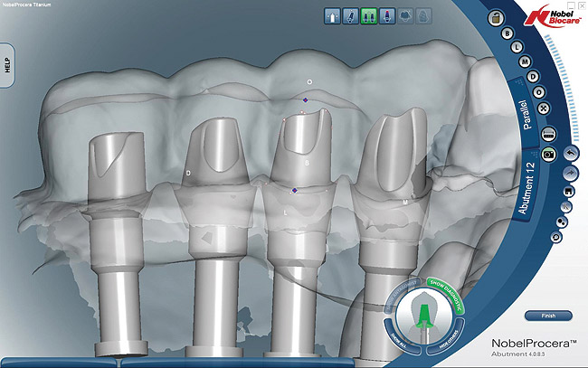Image resolution: width=588 pixels, height=368 pixels.
Task: Open the Parallel tab
Action: (522, 117)
